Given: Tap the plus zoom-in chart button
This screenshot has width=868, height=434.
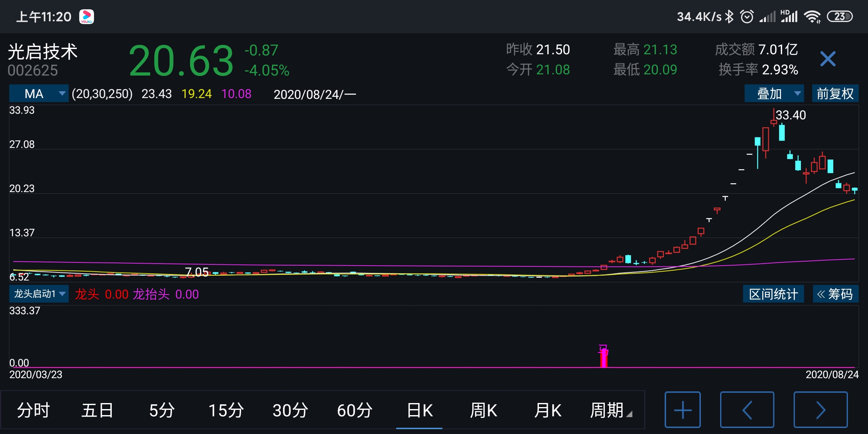Looking at the screenshot, I should tap(682, 410).
